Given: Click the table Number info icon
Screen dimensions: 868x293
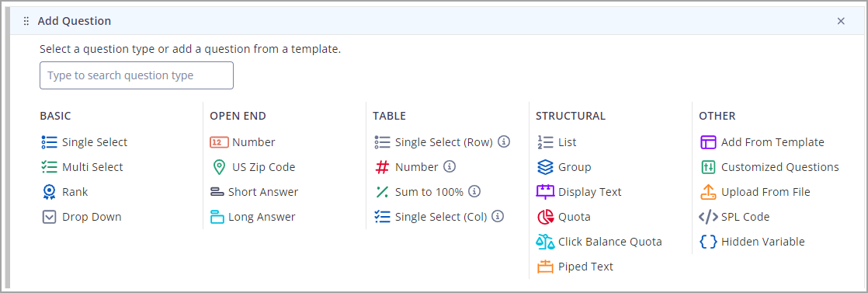Looking at the screenshot, I should pyautogui.click(x=450, y=167).
